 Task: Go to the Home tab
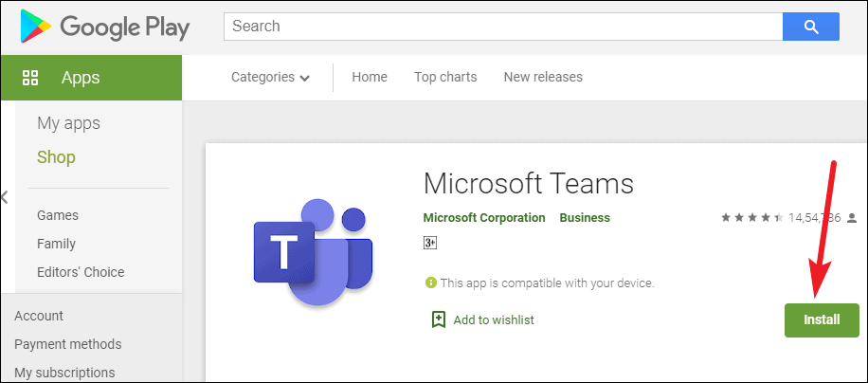[x=370, y=77]
